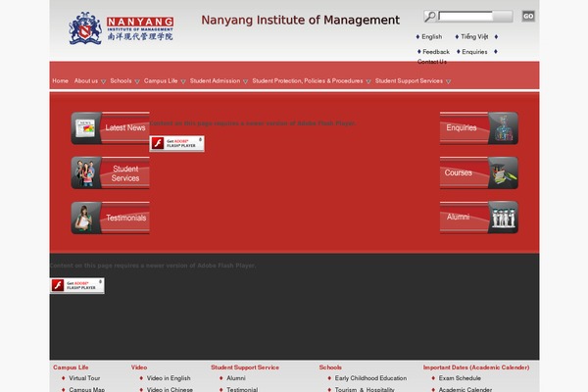Viewport: 588px width, 392px height.
Task: Click the Campus Life footer heading
Action: (71, 367)
